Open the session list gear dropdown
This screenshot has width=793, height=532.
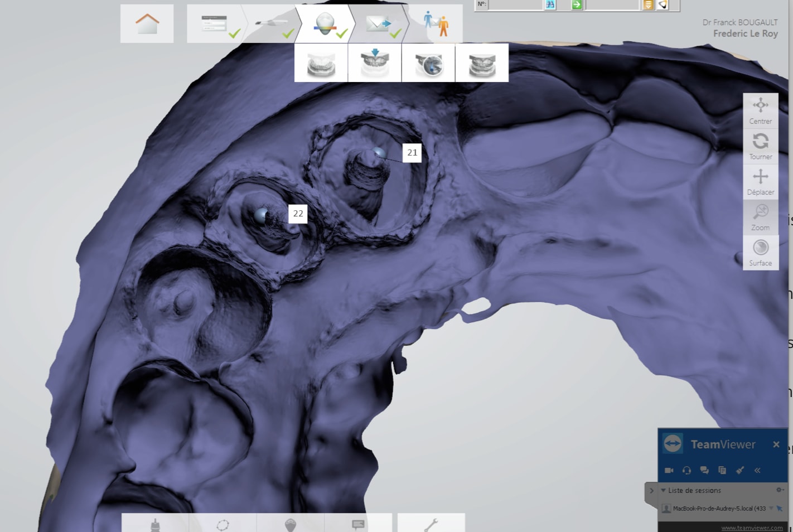click(780, 490)
